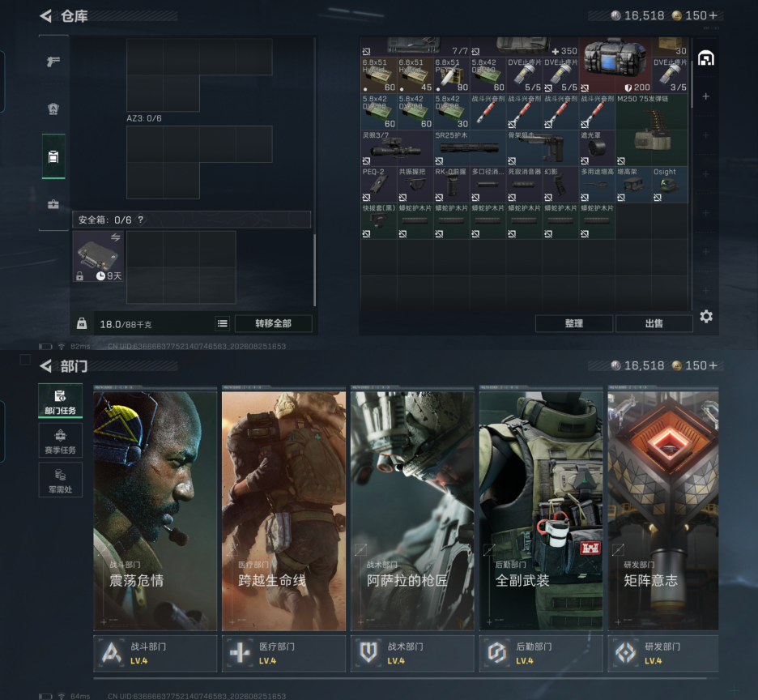758x700 pixels.
Task: Open the 矩阵意志 mission card
Action: (x=662, y=509)
